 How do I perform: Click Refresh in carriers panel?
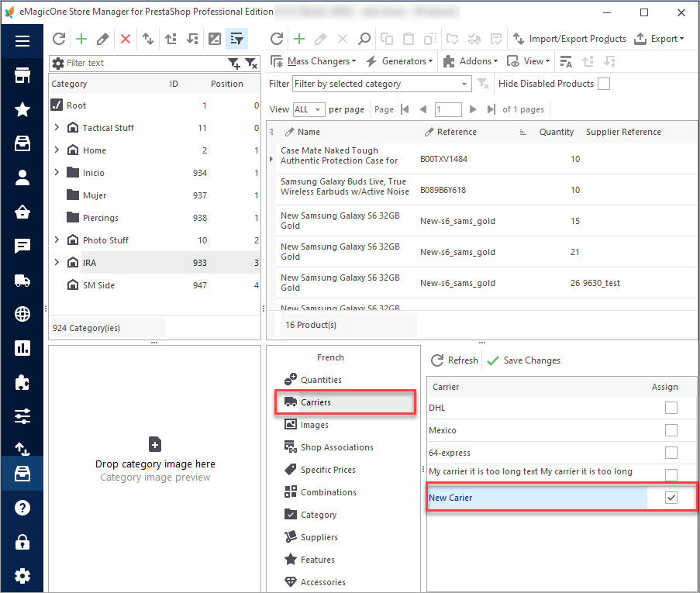pos(454,360)
